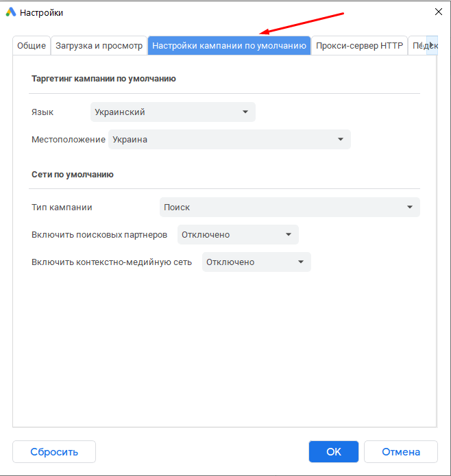Screen dimensions: 451x476
Task: Expand the Местоположение dropdown set to Украина
Action: (x=229, y=140)
